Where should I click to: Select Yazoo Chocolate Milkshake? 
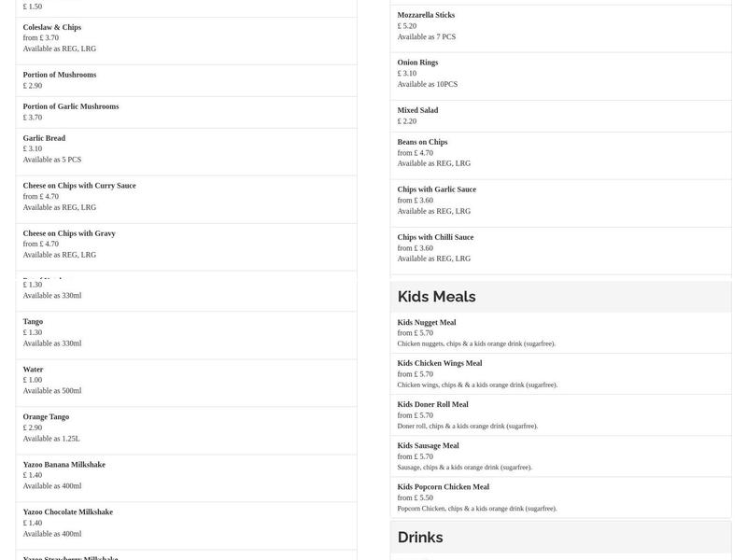click(186, 524)
